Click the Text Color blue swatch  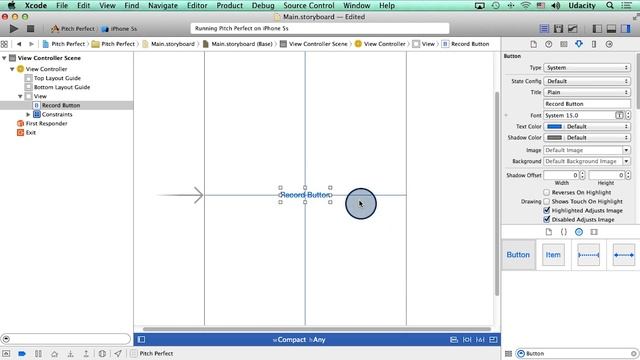(554, 127)
